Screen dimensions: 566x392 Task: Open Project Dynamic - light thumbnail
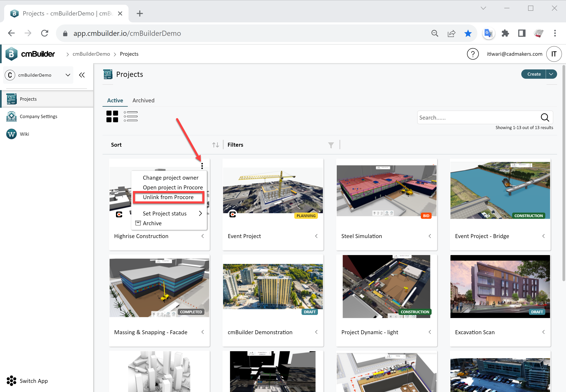pos(386,286)
